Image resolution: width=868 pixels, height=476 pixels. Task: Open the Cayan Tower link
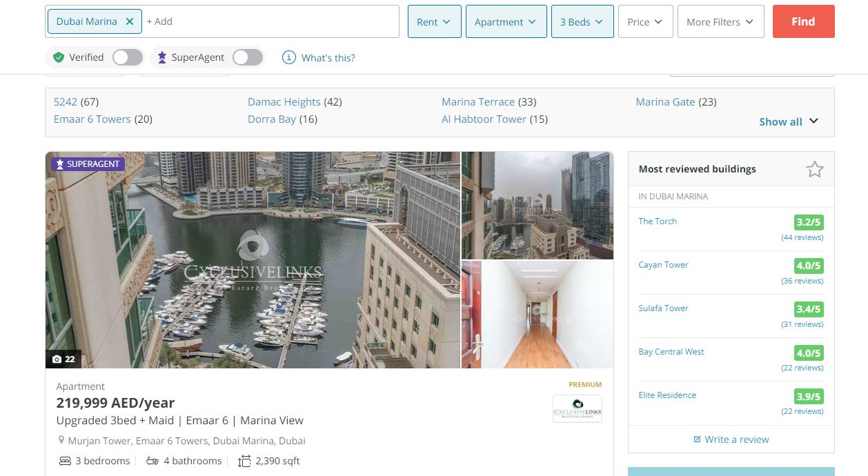(664, 265)
